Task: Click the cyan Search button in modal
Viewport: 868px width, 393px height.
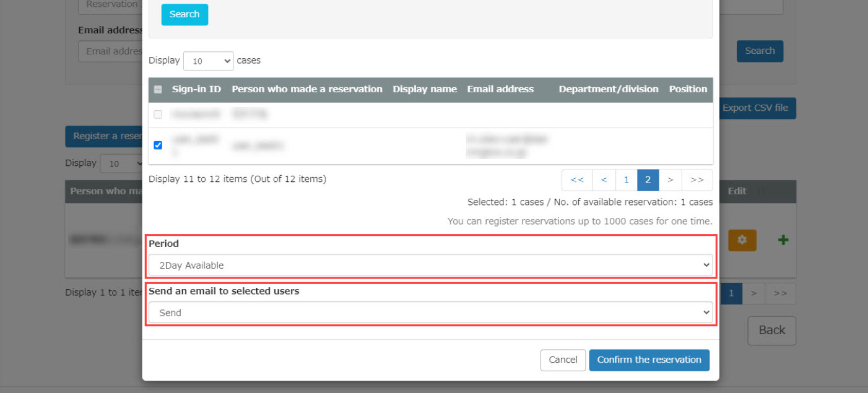Action: click(184, 14)
